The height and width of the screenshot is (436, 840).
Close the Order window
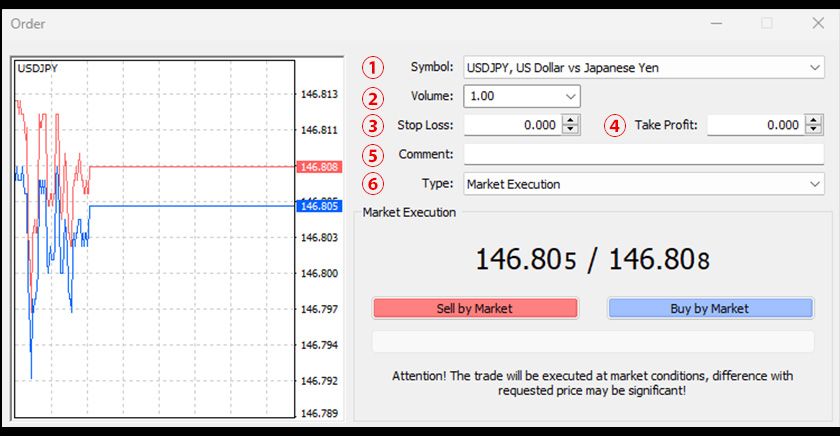tap(818, 23)
